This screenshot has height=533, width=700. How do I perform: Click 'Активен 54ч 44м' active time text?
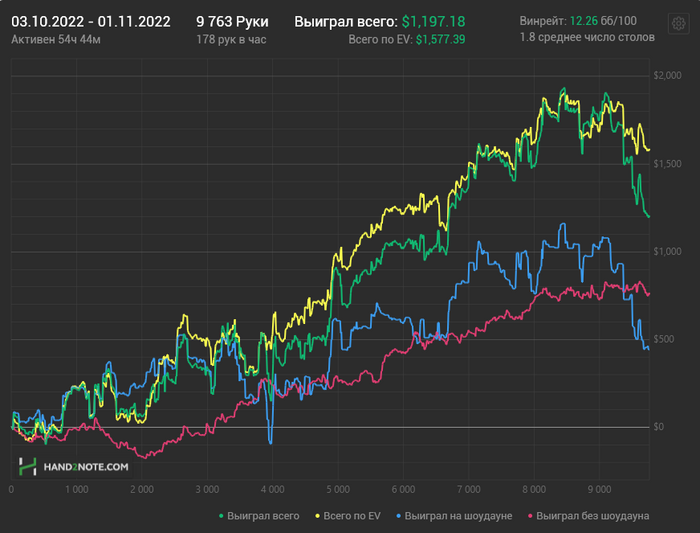pos(56,40)
